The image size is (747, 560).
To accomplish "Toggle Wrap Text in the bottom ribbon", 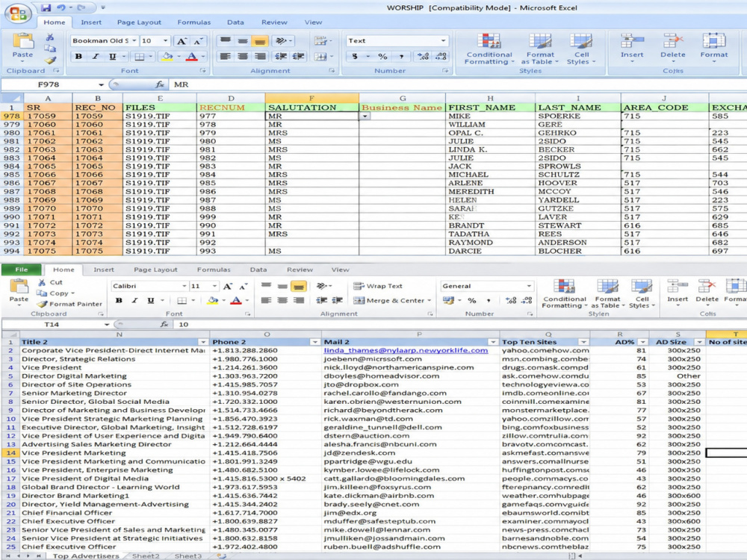I will 378,286.
